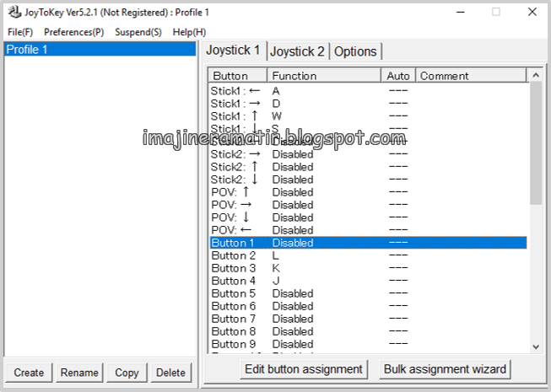551x392 pixels.
Task: Click the Create profile button
Action: (29, 373)
